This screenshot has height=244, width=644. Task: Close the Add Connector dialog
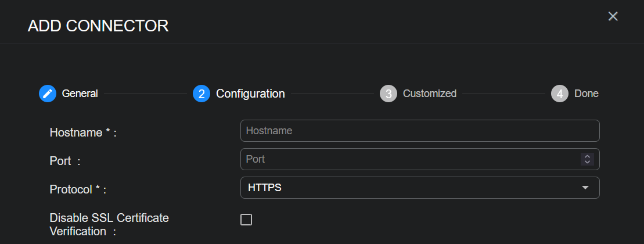tap(613, 16)
